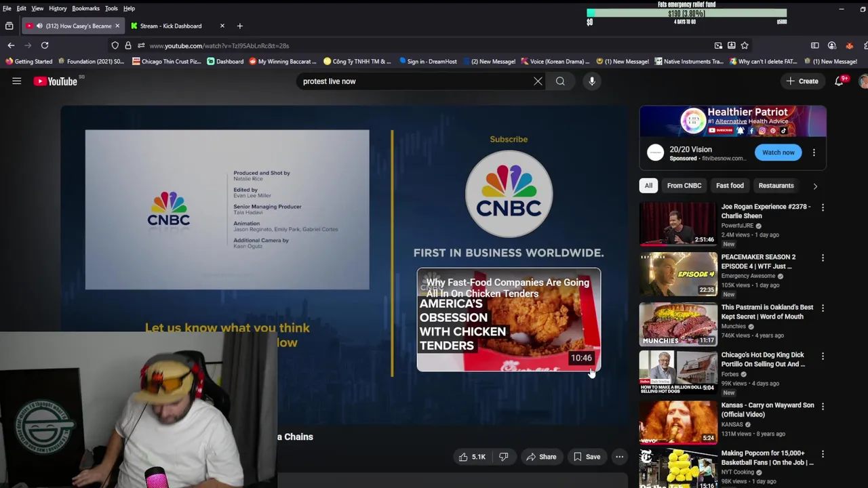Open My Winning Baccarat bookmark

click(283, 62)
